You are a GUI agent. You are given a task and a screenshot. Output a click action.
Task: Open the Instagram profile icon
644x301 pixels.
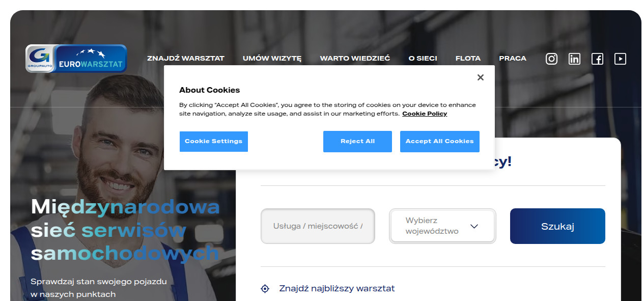[x=551, y=59]
